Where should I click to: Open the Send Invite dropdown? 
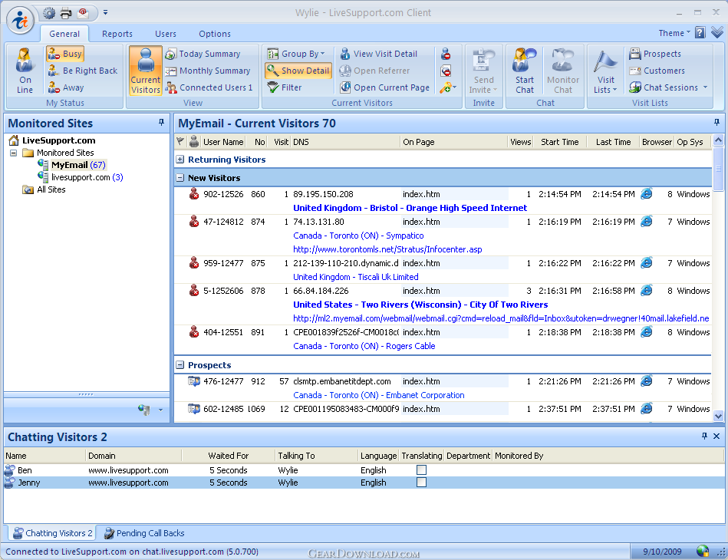[483, 71]
